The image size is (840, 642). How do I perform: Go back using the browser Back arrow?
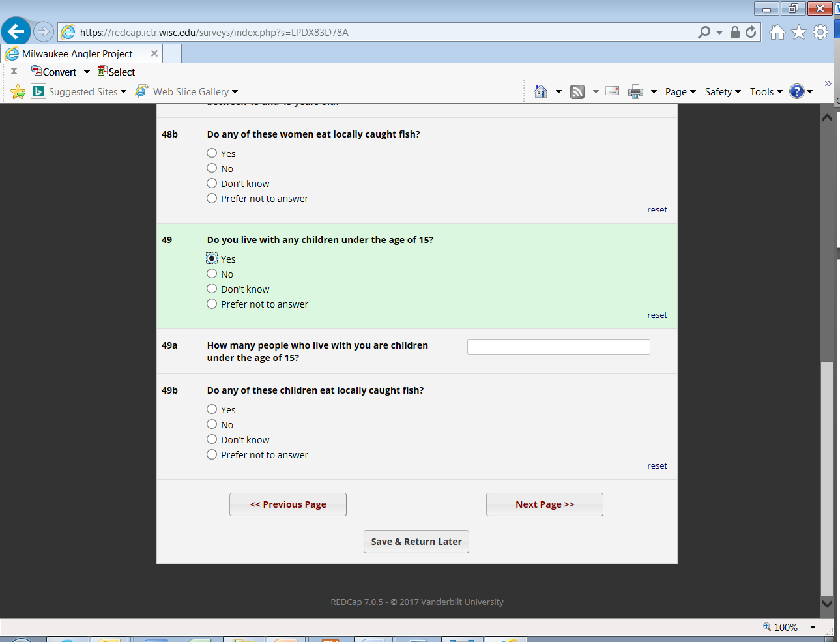(16, 31)
